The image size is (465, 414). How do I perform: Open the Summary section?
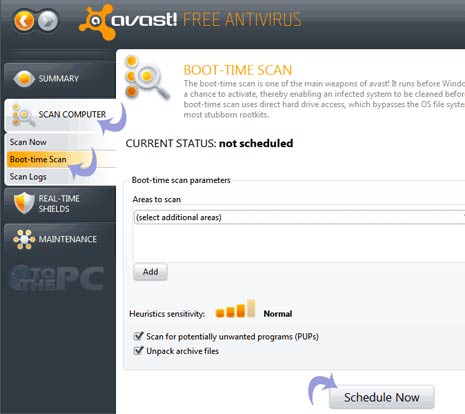[x=60, y=79]
